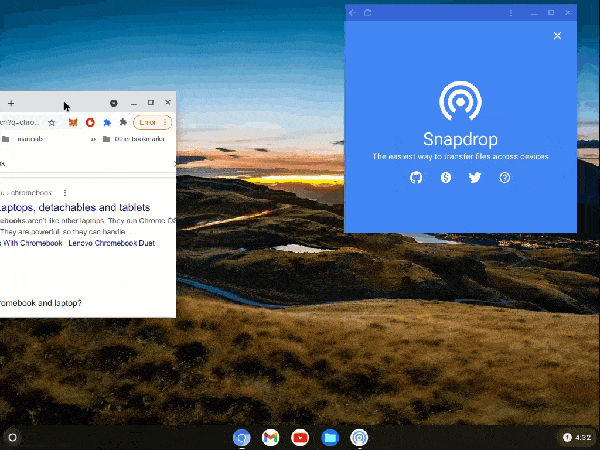Open the red circular extension icon
Viewport: 600px width, 450px height.
pyautogui.click(x=90, y=122)
